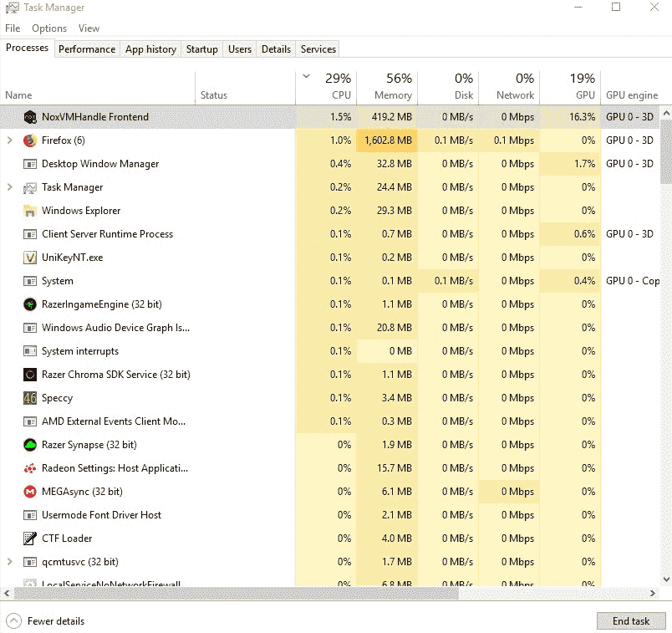
Task: Click the horizontal scrollbar right arrow
Action: 653,593
